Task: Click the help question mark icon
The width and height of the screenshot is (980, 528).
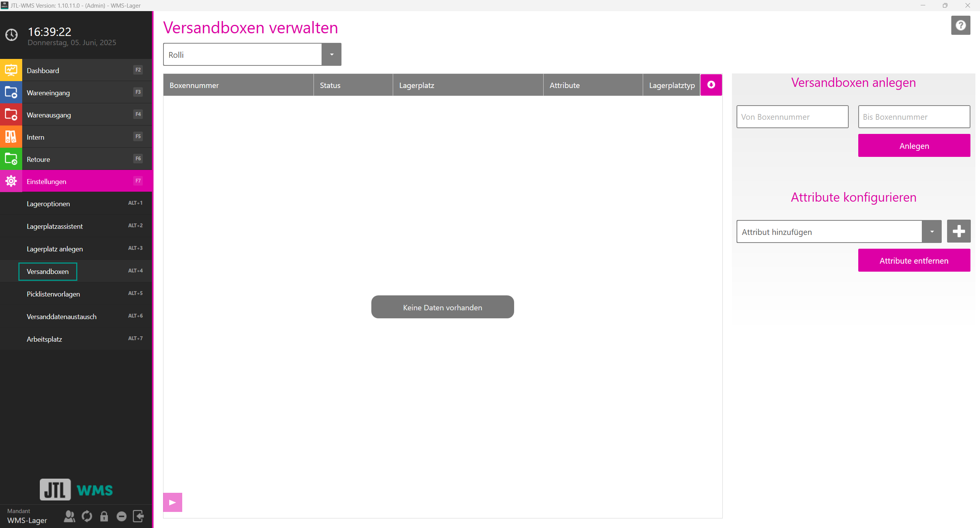Action: [x=960, y=26]
